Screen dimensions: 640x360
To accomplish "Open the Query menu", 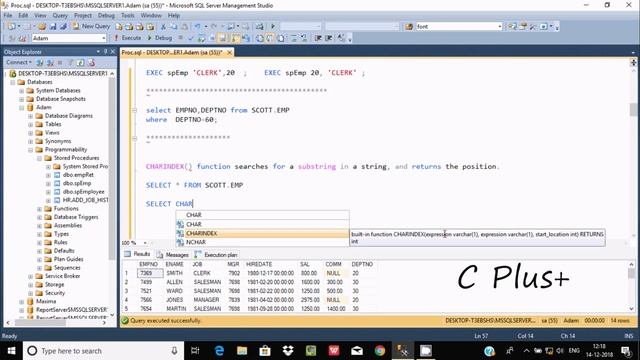I will [x=60, y=15].
